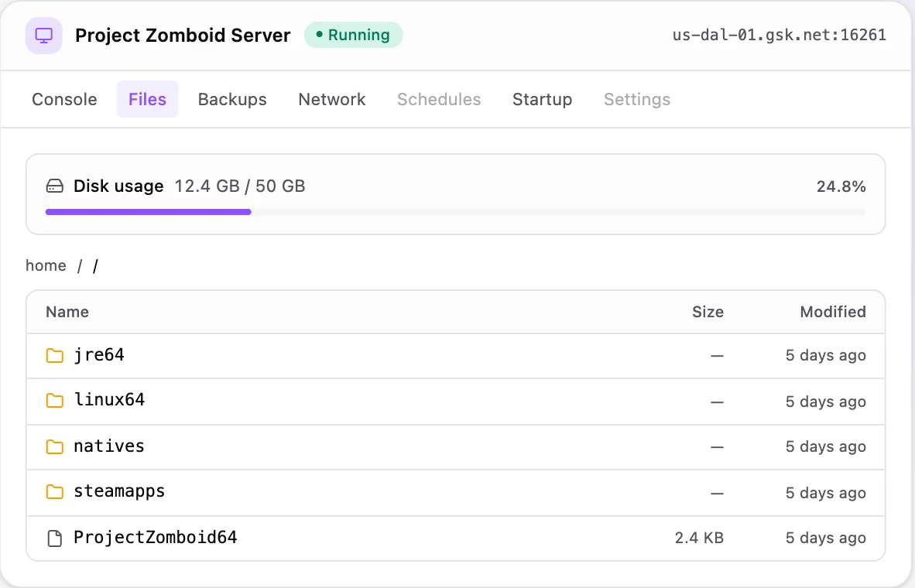Click the linux64 folder icon
The image size is (915, 588).
coord(55,400)
